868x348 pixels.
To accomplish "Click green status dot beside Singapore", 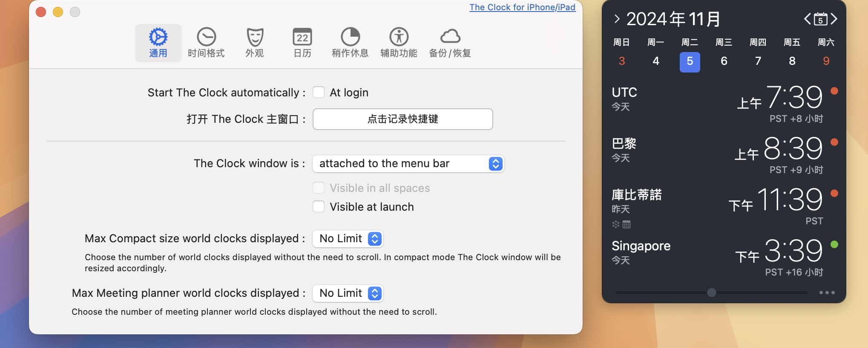I will 834,244.
